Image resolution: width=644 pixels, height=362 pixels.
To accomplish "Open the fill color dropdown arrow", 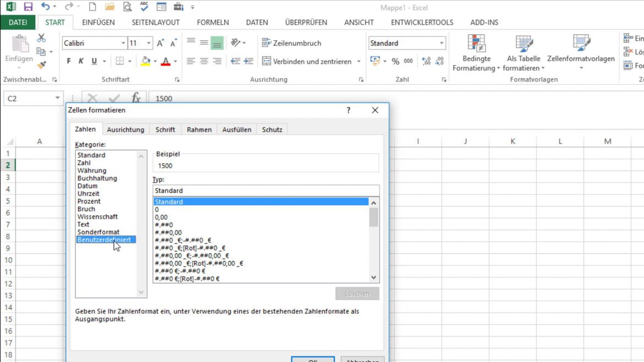I will pyautogui.click(x=155, y=61).
